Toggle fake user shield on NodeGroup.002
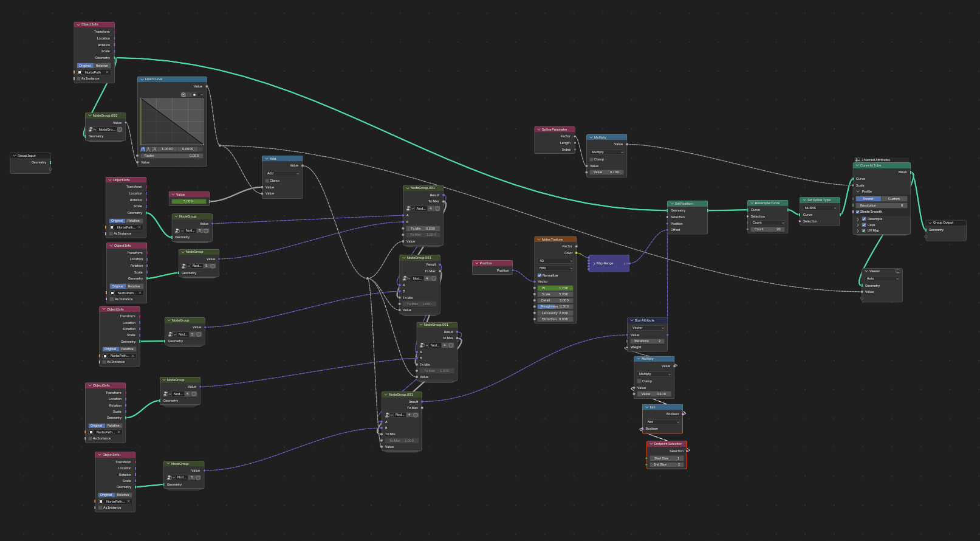980x541 pixels. pyautogui.click(x=120, y=129)
